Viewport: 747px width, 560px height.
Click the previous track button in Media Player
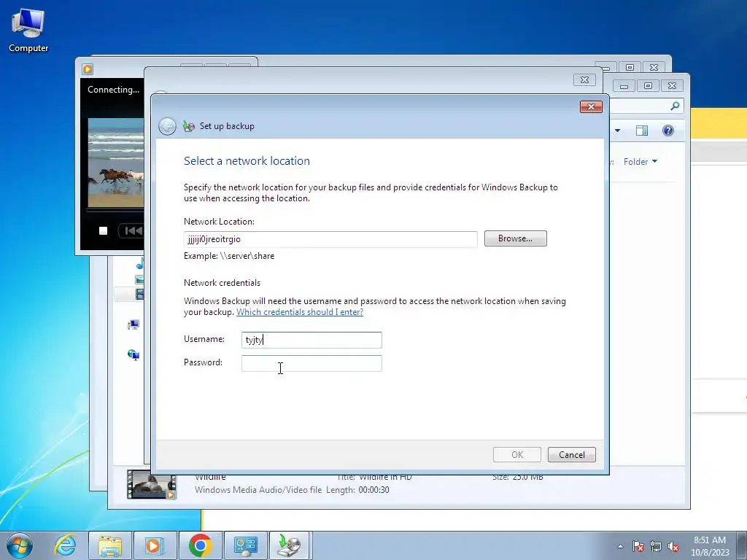pyautogui.click(x=133, y=231)
